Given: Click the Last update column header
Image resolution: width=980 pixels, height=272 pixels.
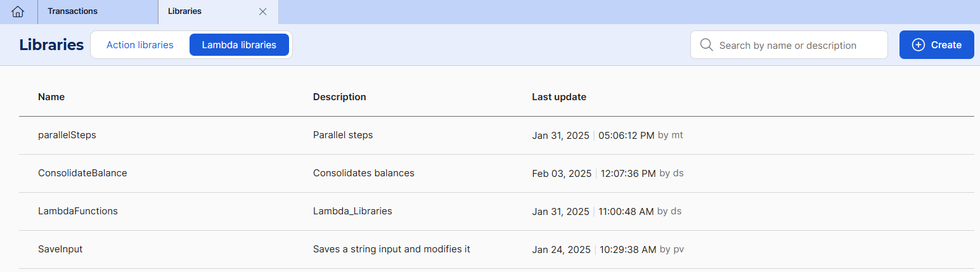Looking at the screenshot, I should point(558,97).
